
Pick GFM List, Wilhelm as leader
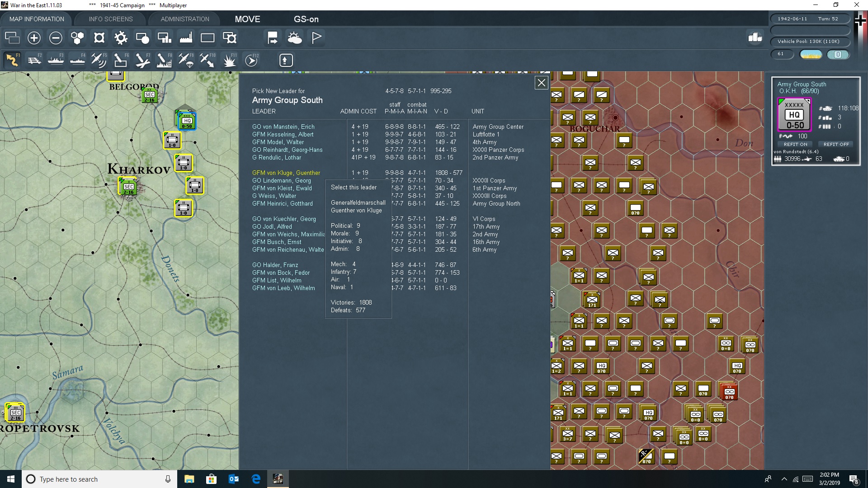[x=276, y=280]
